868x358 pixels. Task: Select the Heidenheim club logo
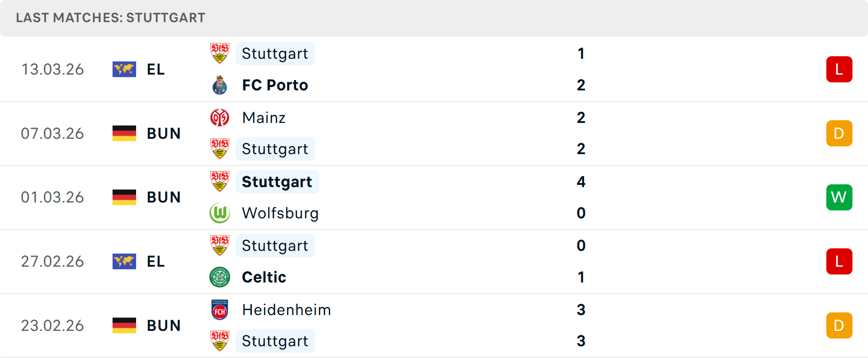220,310
